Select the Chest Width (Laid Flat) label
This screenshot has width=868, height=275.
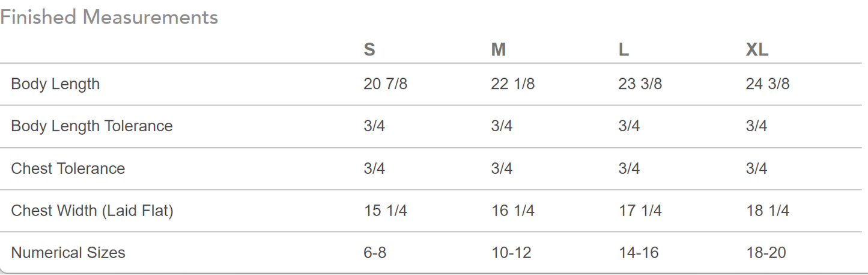pos(92,211)
